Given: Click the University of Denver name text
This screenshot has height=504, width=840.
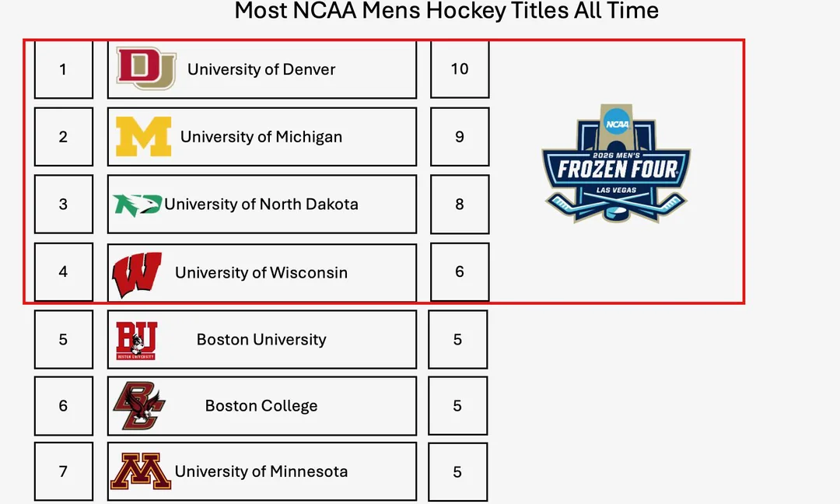Looking at the screenshot, I should coord(261,69).
